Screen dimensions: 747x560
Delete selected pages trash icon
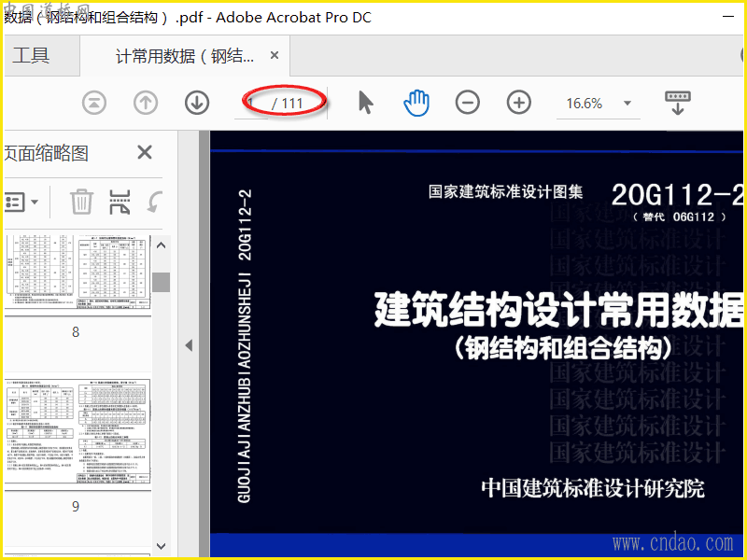(81, 202)
